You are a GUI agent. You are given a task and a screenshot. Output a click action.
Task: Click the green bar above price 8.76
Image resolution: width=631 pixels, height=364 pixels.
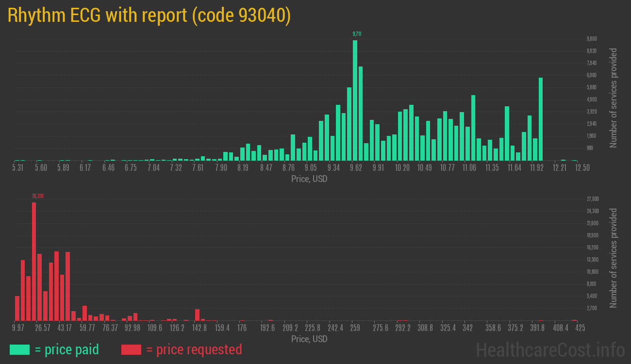287,157
